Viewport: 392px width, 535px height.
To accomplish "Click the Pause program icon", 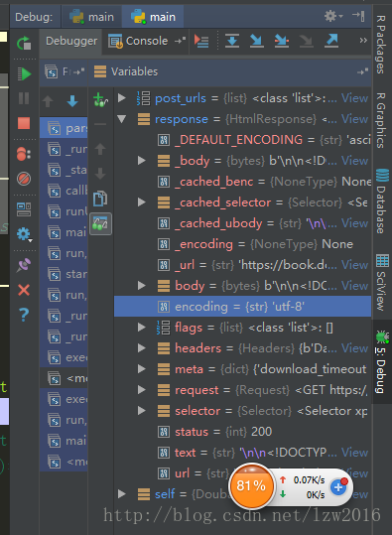I will pyautogui.click(x=24, y=98).
